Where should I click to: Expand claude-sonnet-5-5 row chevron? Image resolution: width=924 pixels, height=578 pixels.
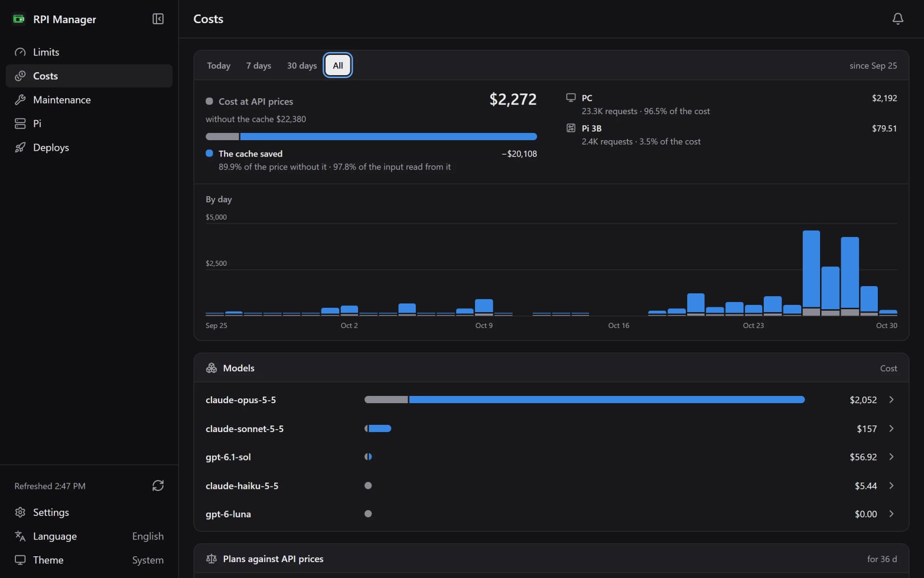pyautogui.click(x=891, y=429)
